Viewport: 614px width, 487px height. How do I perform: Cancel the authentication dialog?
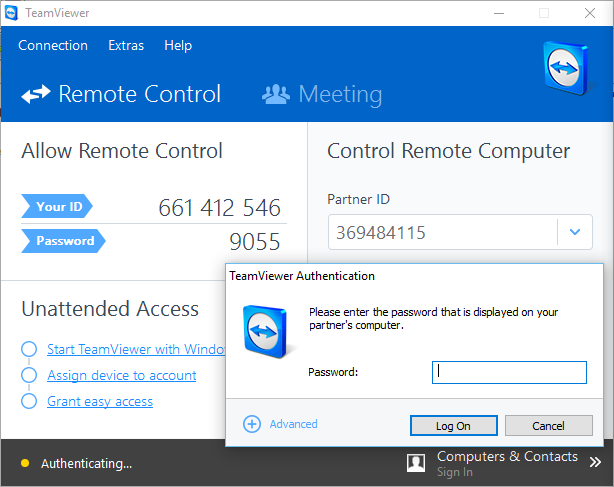(549, 426)
